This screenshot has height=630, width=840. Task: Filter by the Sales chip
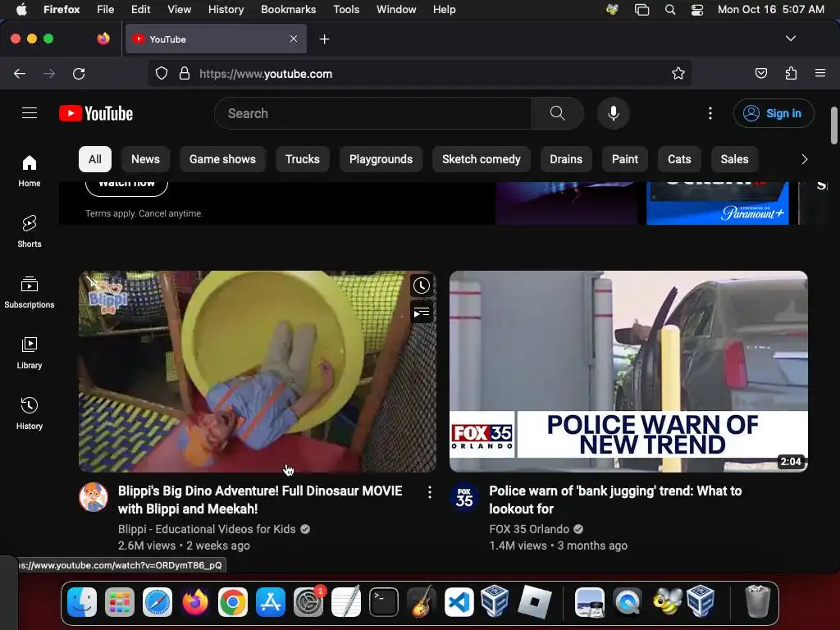[734, 159]
